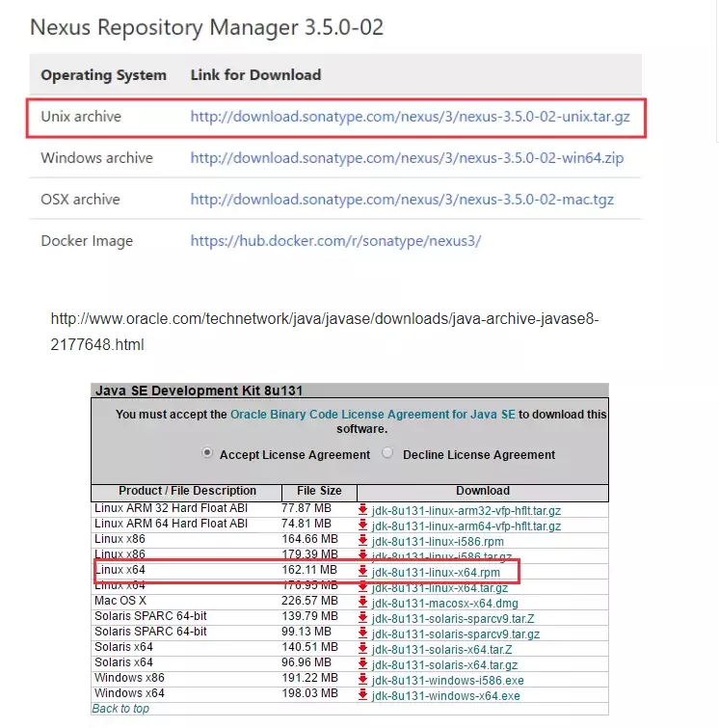The width and height of the screenshot is (719, 728).
Task: Download jdk-8u131-linux-x64.tar.gz file link
Action: pos(440,588)
